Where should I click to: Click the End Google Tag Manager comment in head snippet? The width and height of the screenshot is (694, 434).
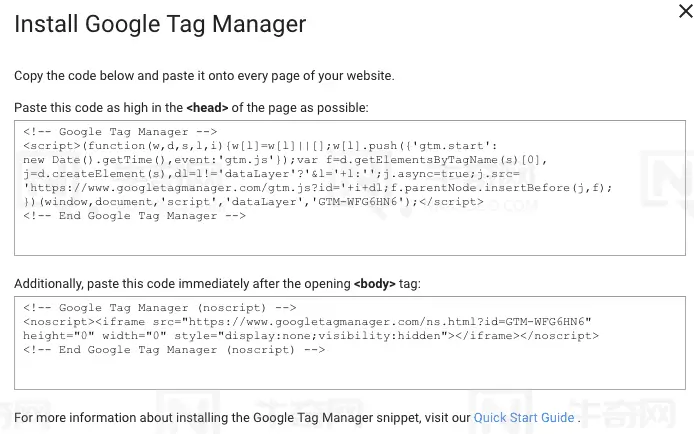tap(135, 216)
